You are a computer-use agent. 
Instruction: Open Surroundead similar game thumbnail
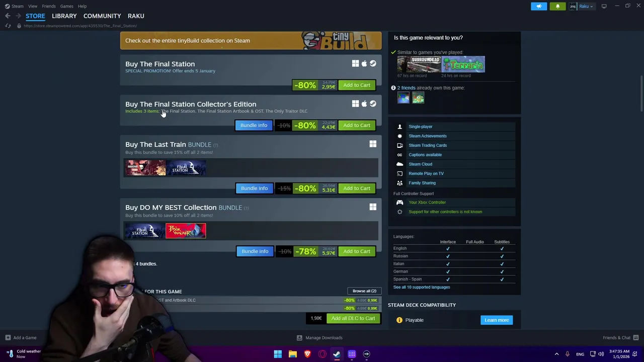coord(419,64)
